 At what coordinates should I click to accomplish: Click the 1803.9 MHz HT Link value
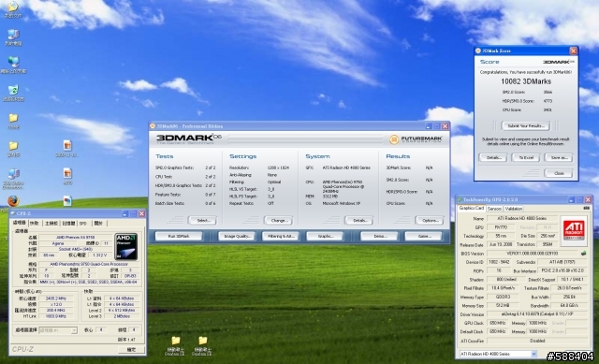click(x=56, y=316)
